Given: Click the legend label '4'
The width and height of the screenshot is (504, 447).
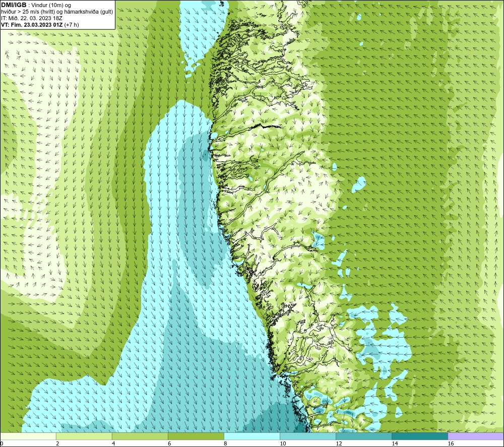Looking at the screenshot, I should pos(113,444).
